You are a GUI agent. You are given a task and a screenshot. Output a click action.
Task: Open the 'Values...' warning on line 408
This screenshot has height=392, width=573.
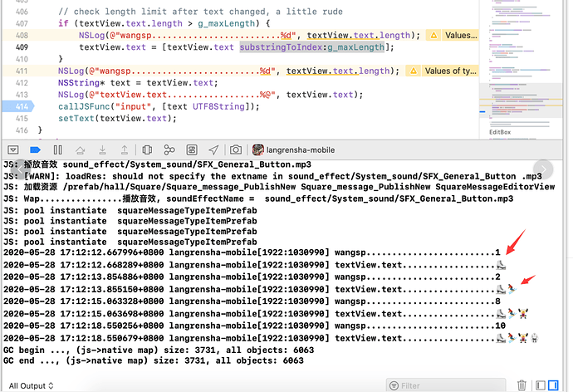[461, 36]
